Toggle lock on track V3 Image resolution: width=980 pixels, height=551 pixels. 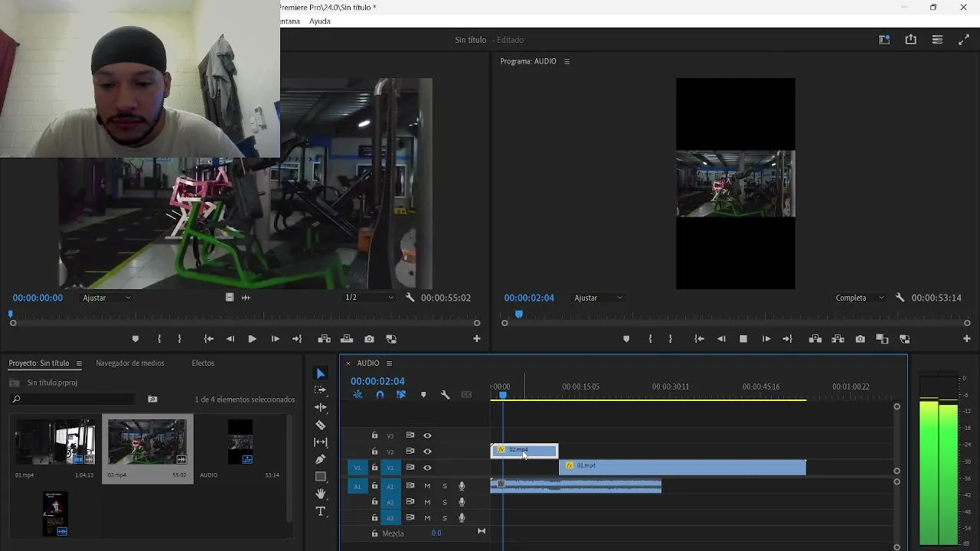374,435
